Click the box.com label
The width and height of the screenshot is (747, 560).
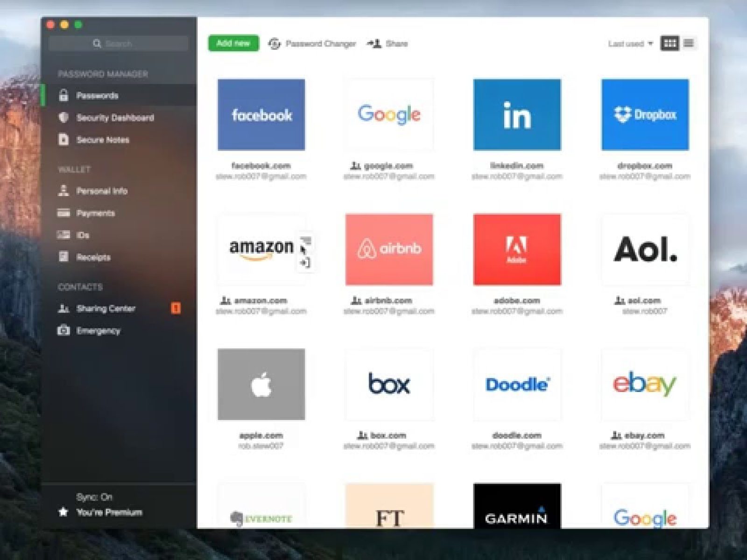pyautogui.click(x=388, y=435)
